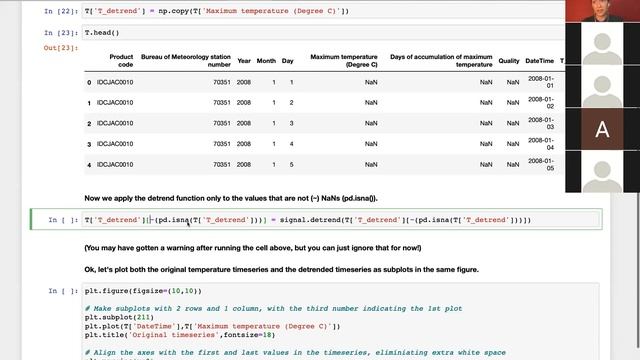The image size is (640, 360).
Task: Select the second gray avatar participant tile
Action: [x=602, y=86]
